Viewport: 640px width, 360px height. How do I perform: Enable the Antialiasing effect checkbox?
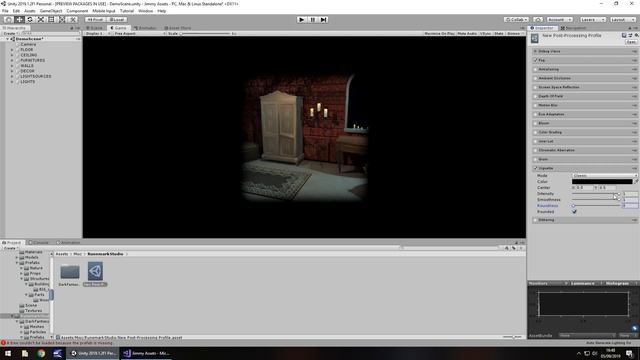(535, 69)
